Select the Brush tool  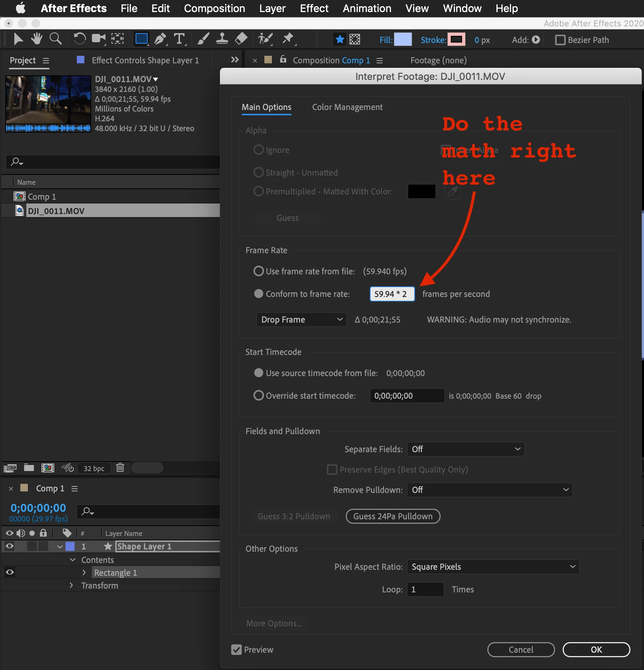click(x=203, y=39)
